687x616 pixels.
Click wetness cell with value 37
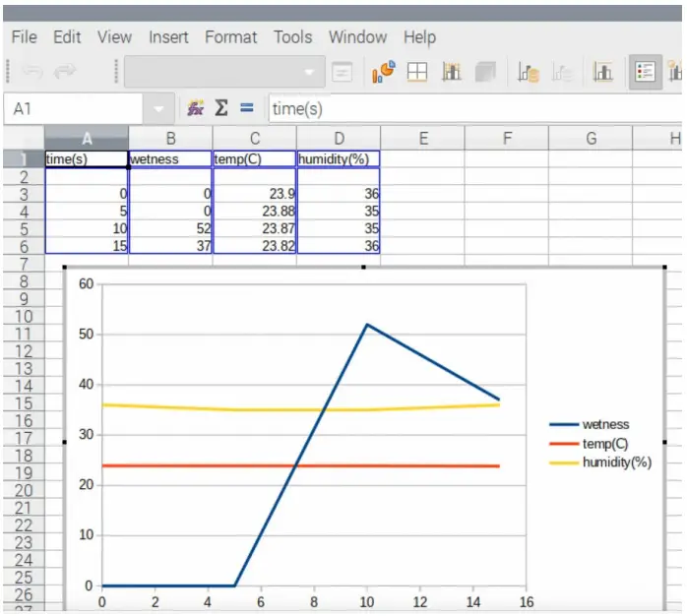click(x=170, y=246)
